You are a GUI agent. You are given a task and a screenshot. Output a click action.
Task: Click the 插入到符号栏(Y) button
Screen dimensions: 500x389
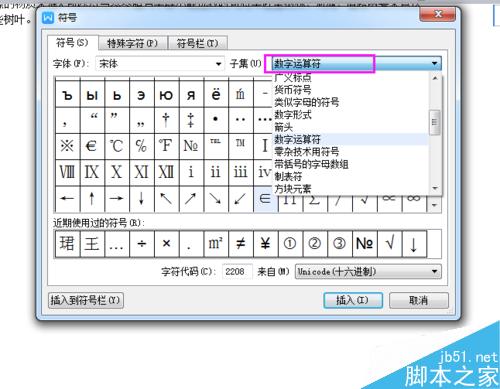[86, 300]
